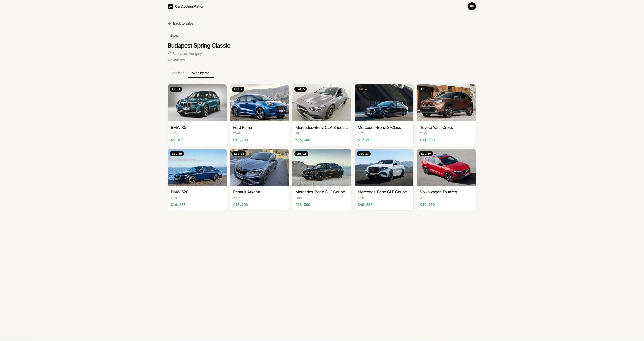Click the €39,100 price value
Viewport: 644px width, 341px height.
[x=427, y=205]
